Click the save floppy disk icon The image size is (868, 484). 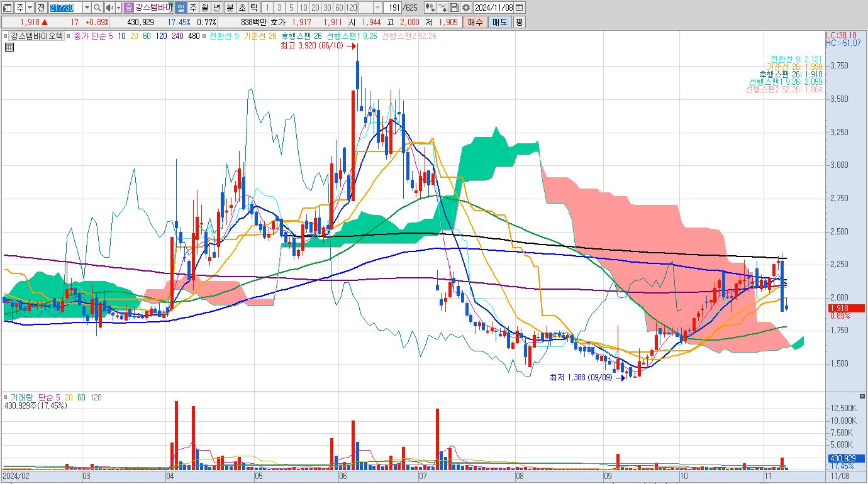click(453, 8)
